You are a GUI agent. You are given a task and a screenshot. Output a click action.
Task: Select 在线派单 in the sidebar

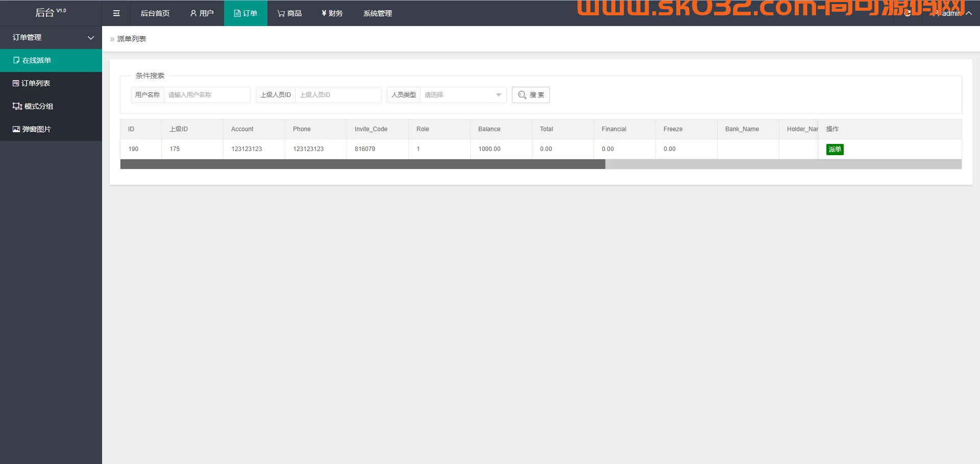pyautogui.click(x=51, y=60)
